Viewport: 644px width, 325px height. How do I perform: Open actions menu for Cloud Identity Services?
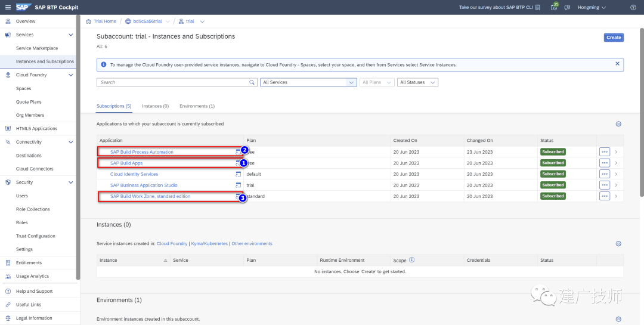click(x=605, y=174)
